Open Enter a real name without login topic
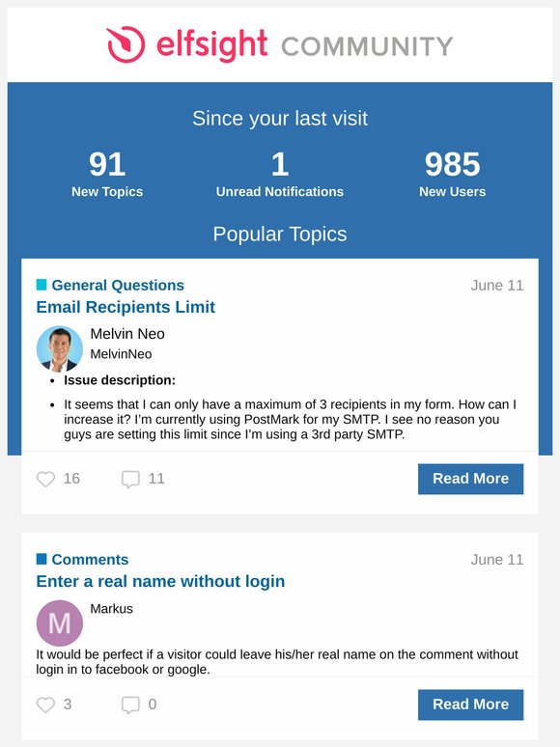 (160, 581)
